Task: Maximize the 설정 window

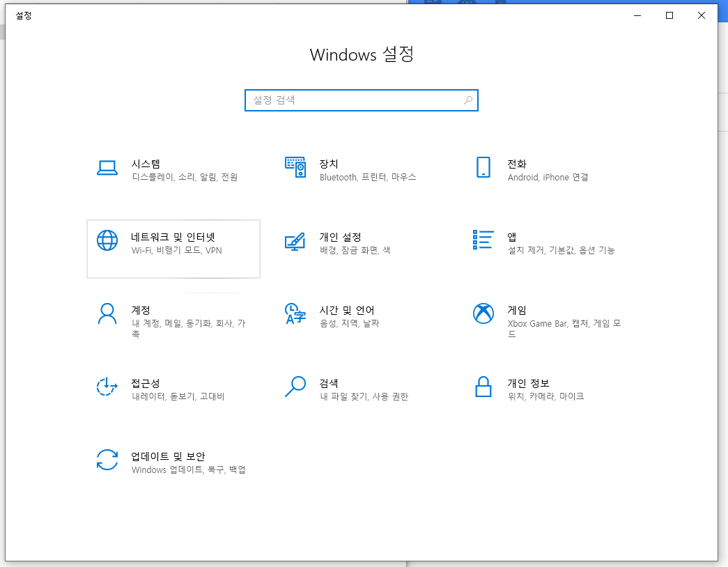Action: [x=669, y=15]
